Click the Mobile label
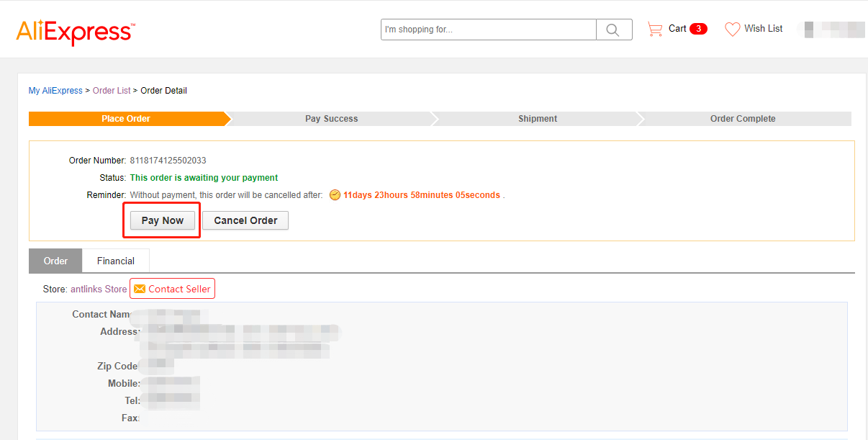The width and height of the screenshot is (868, 440). (x=124, y=384)
